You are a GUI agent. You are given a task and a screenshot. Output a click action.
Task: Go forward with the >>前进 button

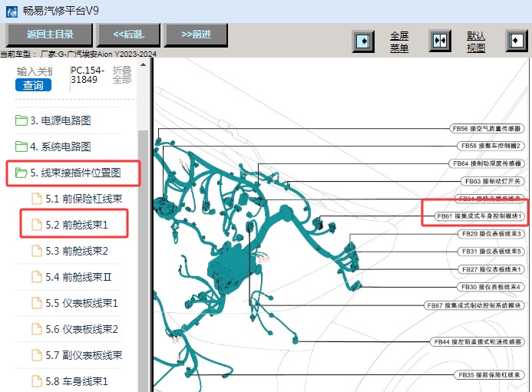[196, 35]
